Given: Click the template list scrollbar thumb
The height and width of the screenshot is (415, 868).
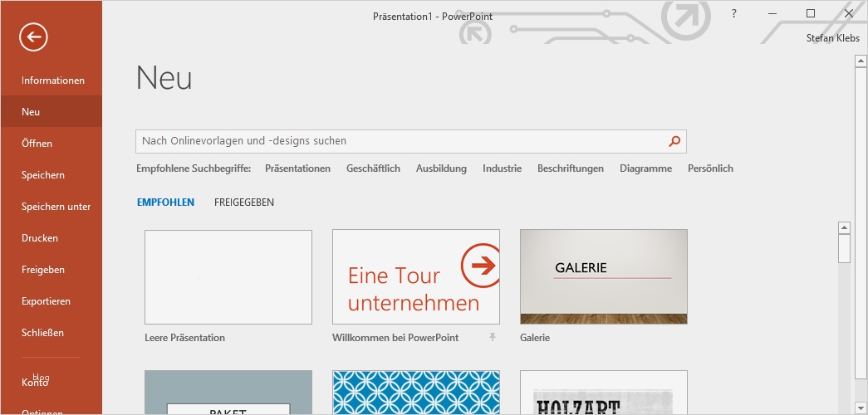Looking at the screenshot, I should 844,248.
